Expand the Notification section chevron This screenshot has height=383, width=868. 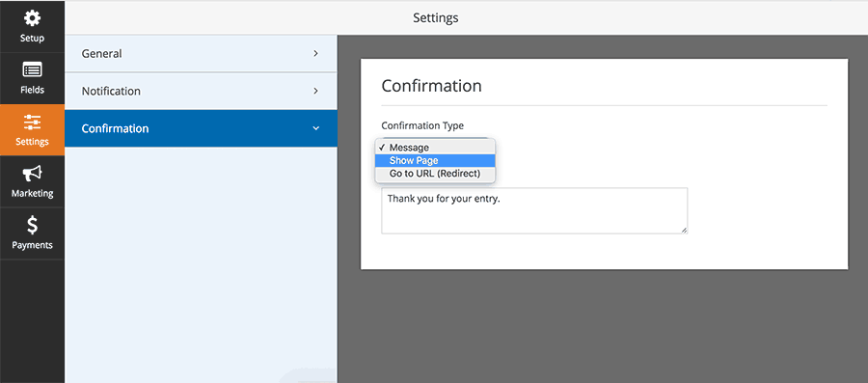click(315, 91)
